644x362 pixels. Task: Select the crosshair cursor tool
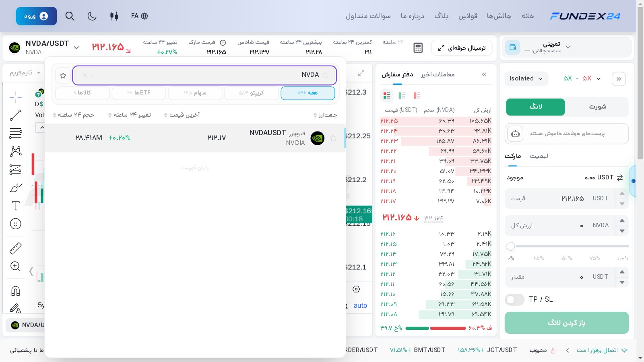[16, 97]
